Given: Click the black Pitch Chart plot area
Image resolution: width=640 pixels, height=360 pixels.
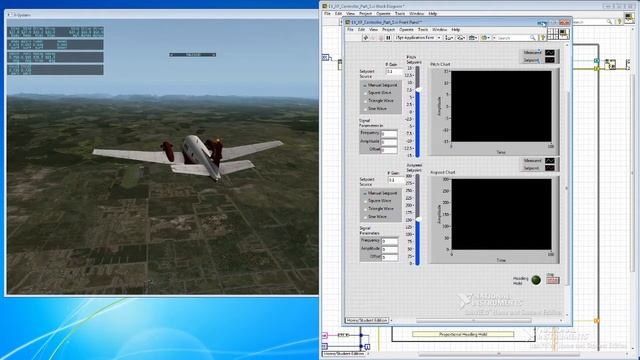Looking at the screenshot, I should pyautogui.click(x=501, y=106).
